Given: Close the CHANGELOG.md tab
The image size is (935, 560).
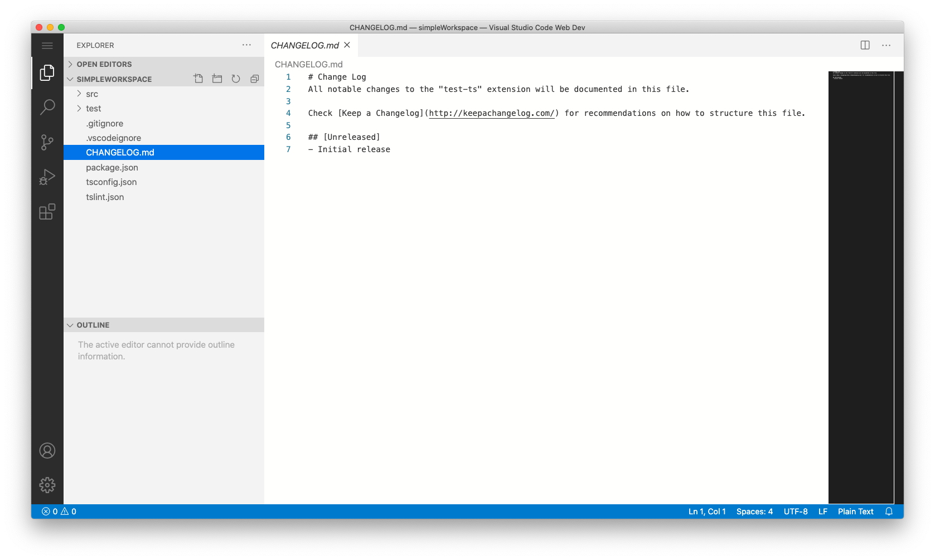Looking at the screenshot, I should (x=347, y=45).
